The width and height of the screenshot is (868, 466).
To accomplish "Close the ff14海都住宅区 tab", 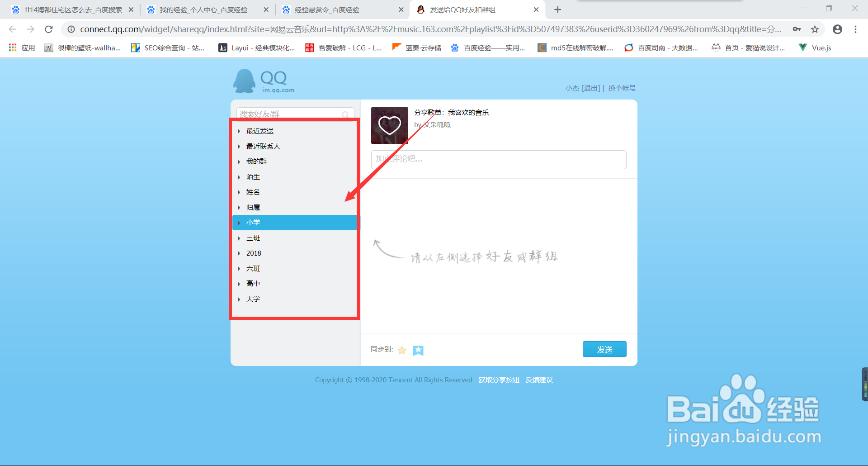I will click(131, 10).
